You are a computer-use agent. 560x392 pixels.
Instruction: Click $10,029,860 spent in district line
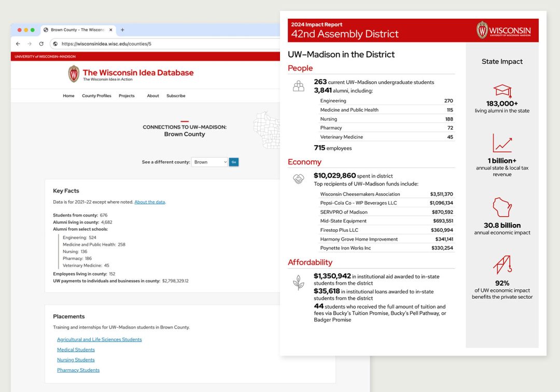[x=353, y=176]
